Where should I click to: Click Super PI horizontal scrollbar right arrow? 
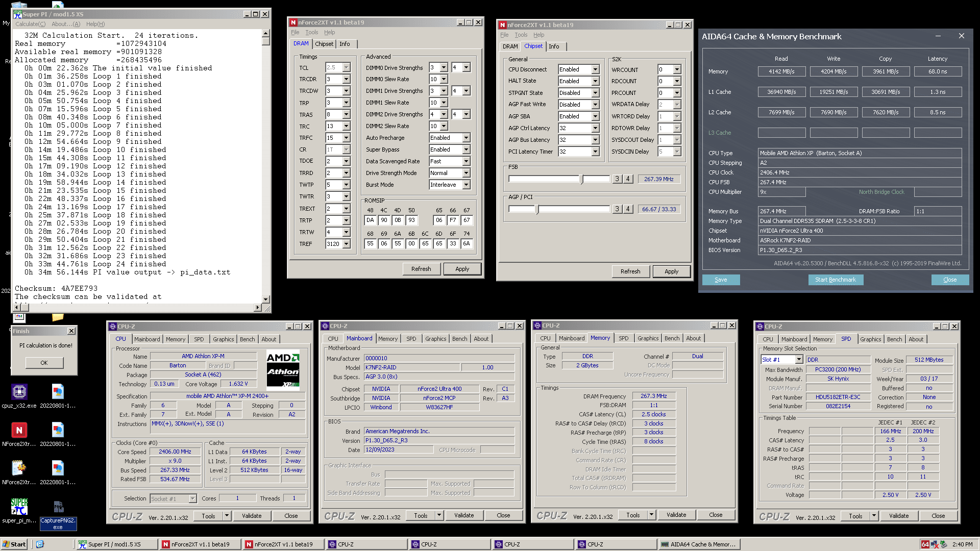(258, 307)
